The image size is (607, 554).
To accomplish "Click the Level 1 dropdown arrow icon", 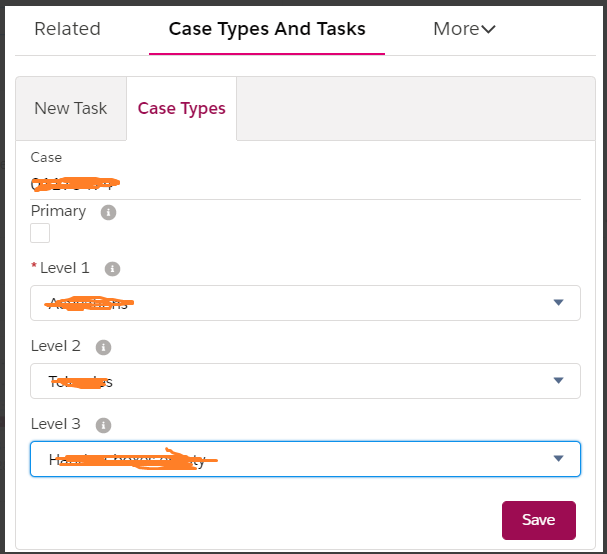I will (x=558, y=303).
